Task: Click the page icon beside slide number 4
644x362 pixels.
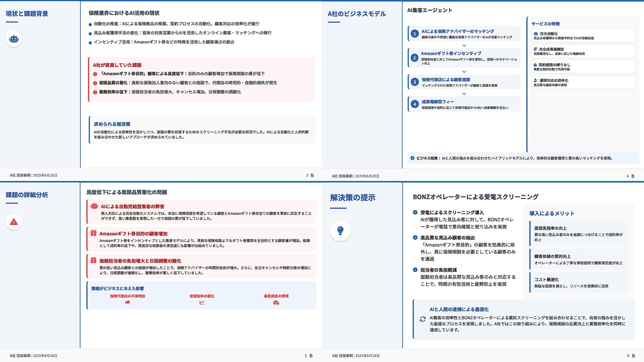Action: point(633,176)
